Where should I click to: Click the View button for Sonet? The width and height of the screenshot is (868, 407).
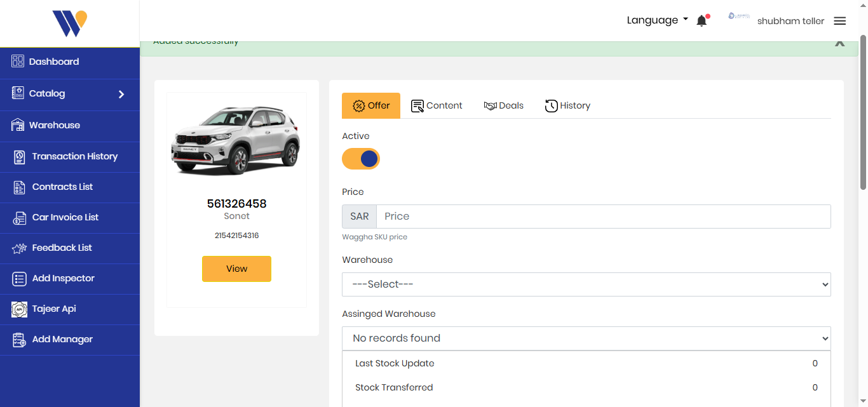pyautogui.click(x=236, y=269)
